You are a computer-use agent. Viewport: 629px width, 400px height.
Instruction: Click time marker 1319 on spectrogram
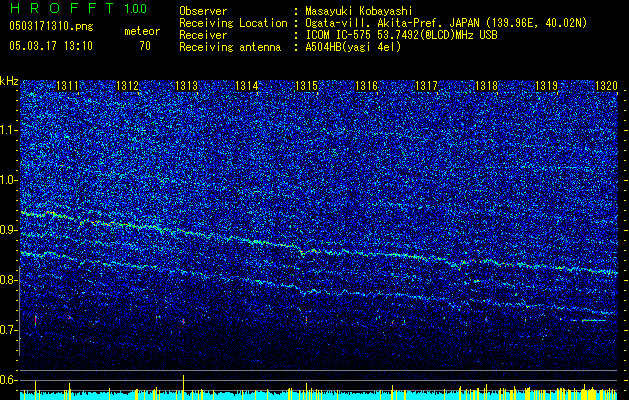[546, 86]
